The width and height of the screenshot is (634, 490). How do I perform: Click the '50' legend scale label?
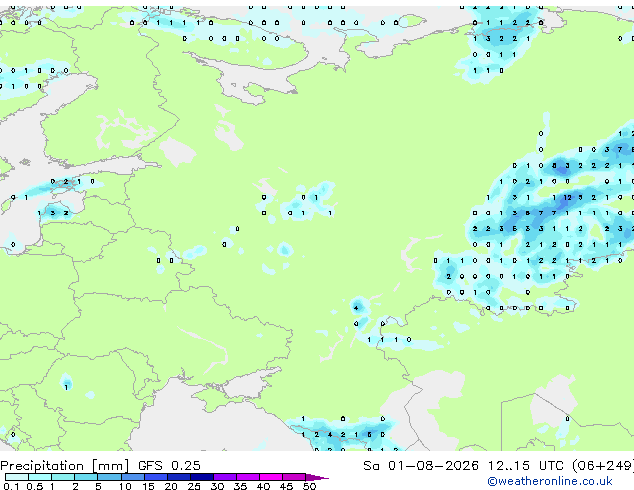309,486
